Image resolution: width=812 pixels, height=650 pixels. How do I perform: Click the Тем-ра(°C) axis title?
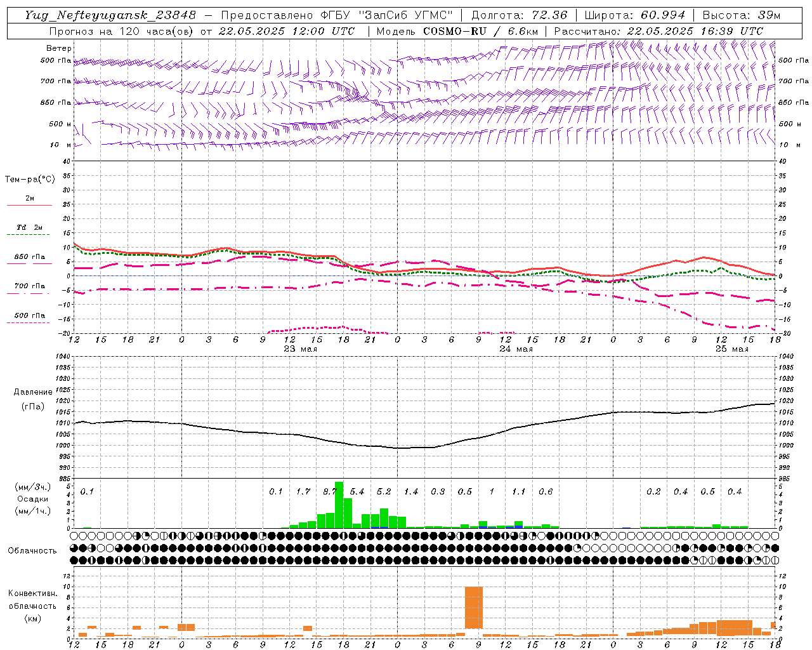(x=30, y=180)
